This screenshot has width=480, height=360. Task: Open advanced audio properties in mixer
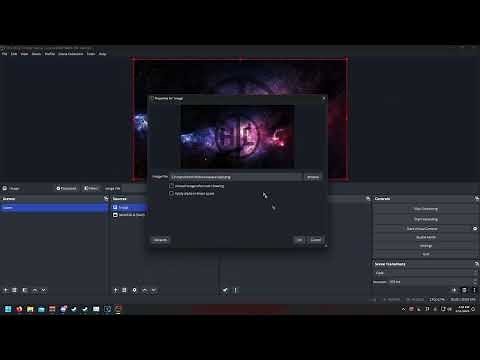pyautogui.click(x=225, y=290)
